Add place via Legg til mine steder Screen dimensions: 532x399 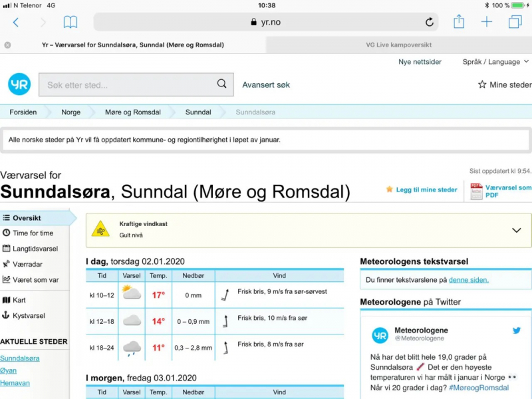click(422, 190)
